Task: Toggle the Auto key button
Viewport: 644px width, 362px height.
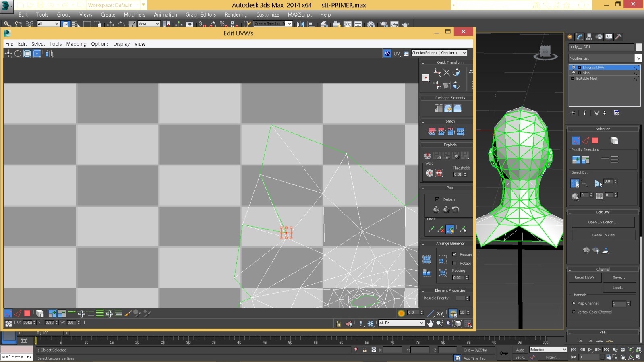Action: coord(520,350)
